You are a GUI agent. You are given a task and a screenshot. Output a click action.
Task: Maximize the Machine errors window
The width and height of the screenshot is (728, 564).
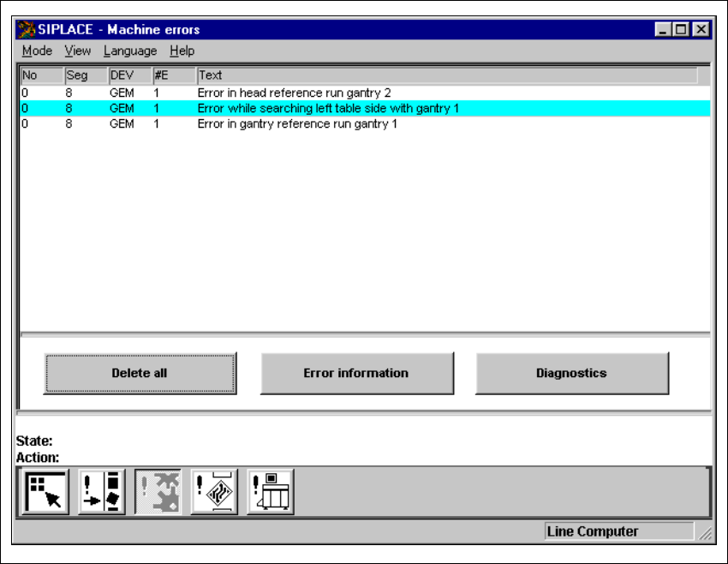681,30
